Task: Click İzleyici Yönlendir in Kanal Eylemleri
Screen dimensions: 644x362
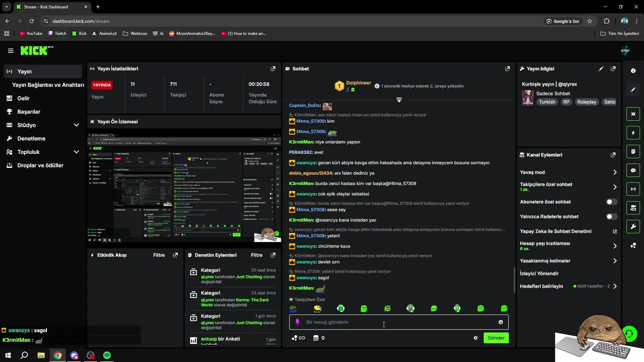Action: pos(539,274)
